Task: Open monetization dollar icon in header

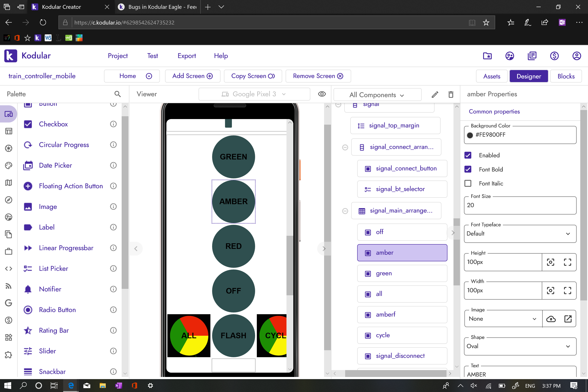Action: (554, 56)
